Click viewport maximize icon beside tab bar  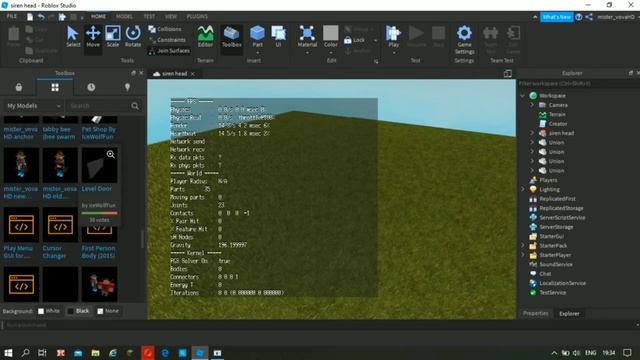point(508,73)
